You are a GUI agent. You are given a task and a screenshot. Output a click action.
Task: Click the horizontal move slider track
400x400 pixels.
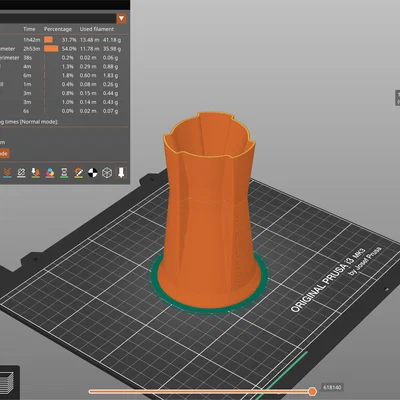[200, 391]
